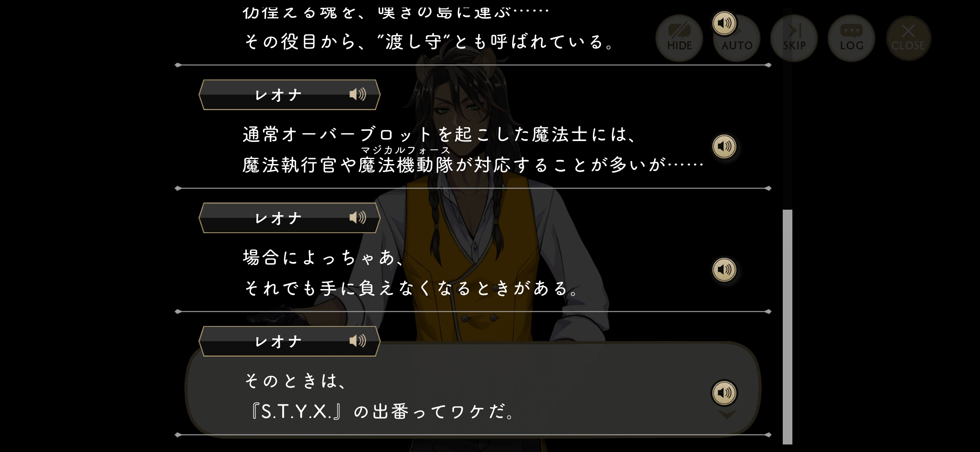The height and width of the screenshot is (452, 980).
Task: Play voice for 場合によっちゃあ dialogue line
Action: [724, 270]
